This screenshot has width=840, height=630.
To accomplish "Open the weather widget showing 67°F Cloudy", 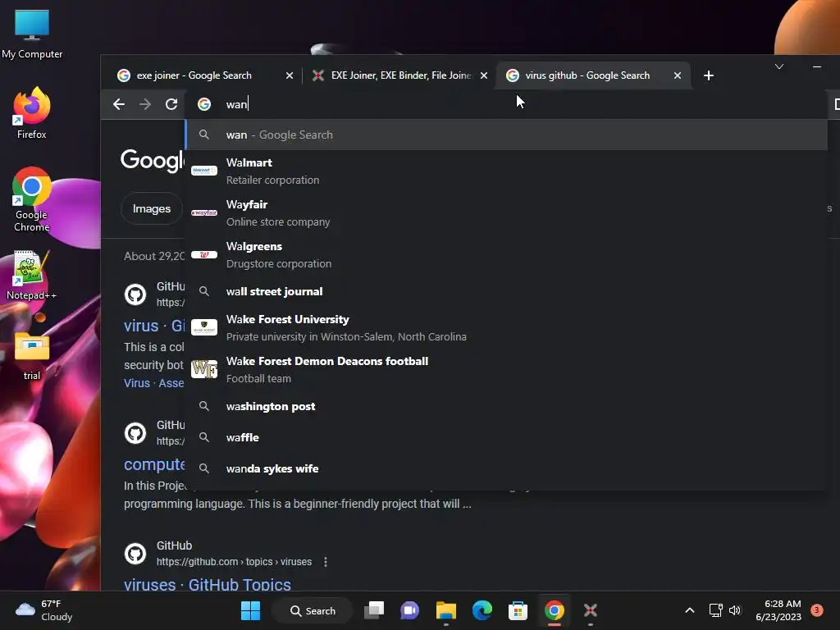I will pyautogui.click(x=44, y=610).
